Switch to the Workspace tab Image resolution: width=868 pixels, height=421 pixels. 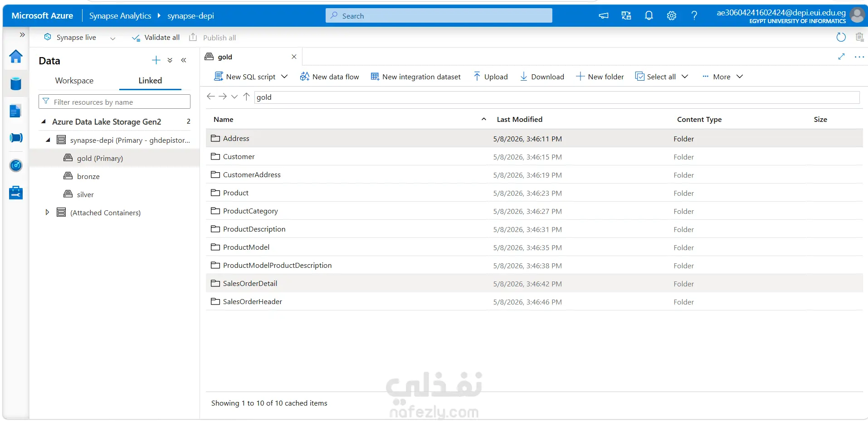coord(74,80)
